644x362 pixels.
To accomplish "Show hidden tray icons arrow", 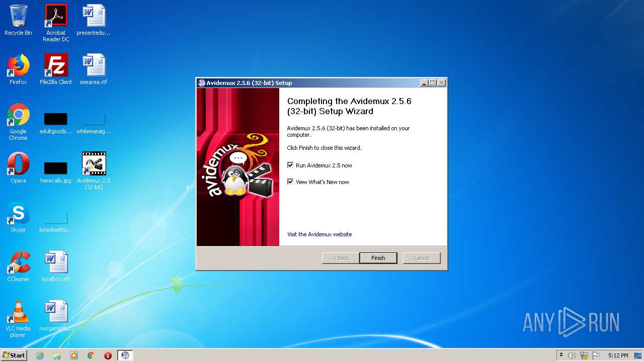I will click(x=561, y=355).
